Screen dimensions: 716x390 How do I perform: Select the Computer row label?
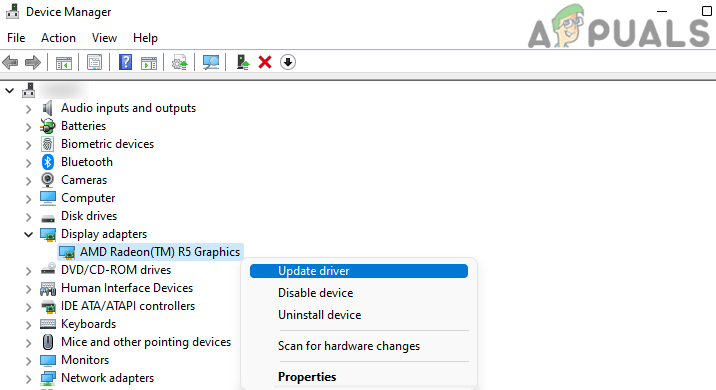click(88, 198)
